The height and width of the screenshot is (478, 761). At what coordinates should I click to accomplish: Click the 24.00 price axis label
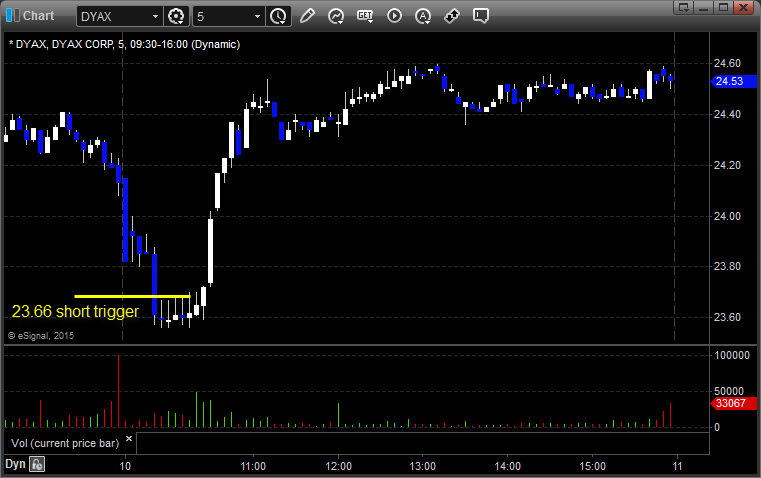tap(727, 216)
